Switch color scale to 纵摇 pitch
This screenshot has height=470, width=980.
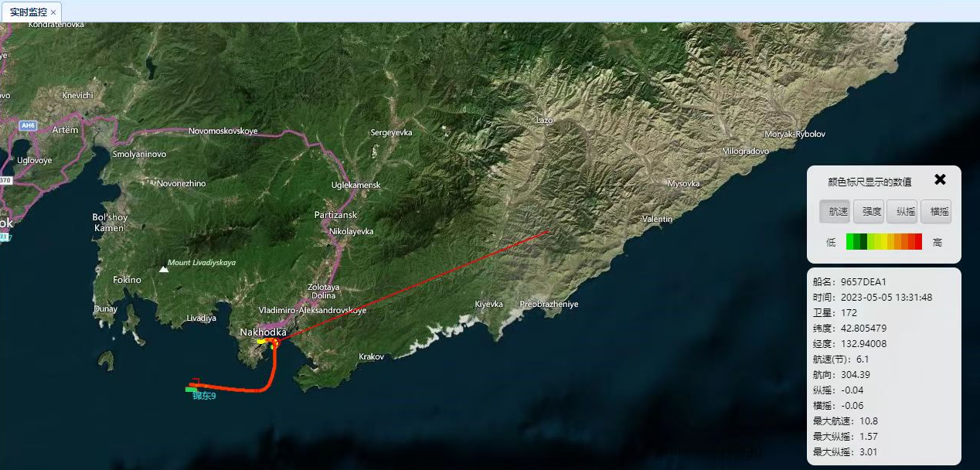pos(902,211)
